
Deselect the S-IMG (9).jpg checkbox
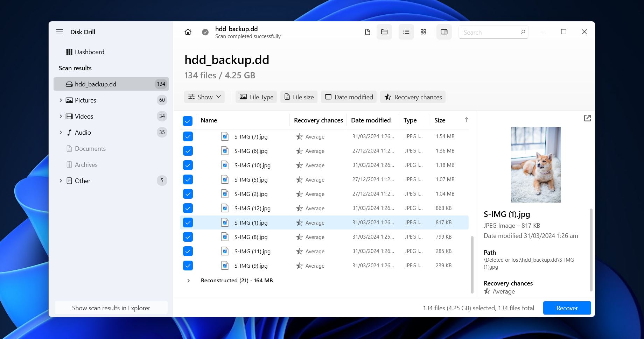pos(188,266)
